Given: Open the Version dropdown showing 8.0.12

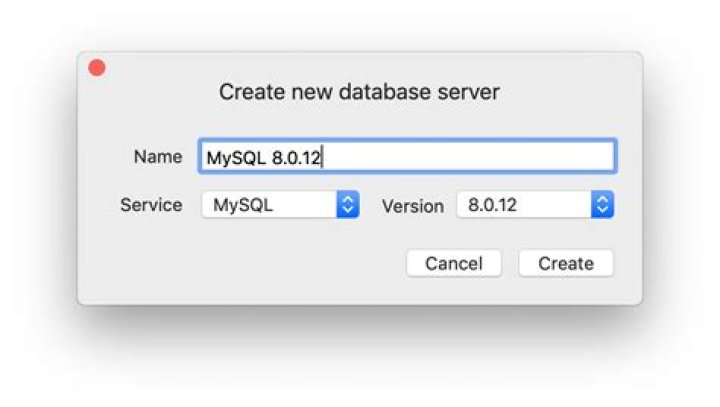Looking at the screenshot, I should coord(524,205).
